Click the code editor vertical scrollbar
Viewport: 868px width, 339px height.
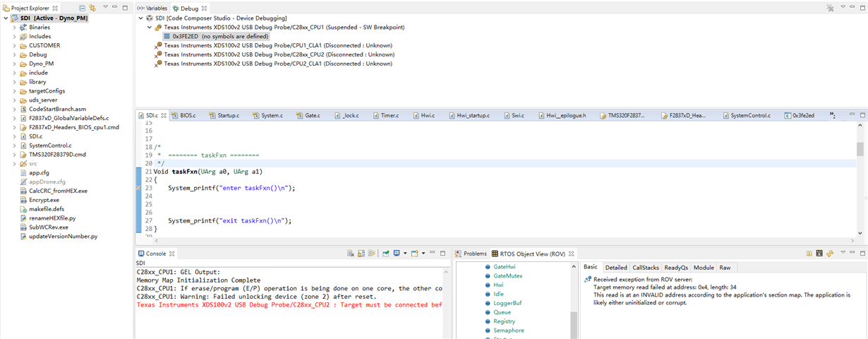(x=860, y=148)
